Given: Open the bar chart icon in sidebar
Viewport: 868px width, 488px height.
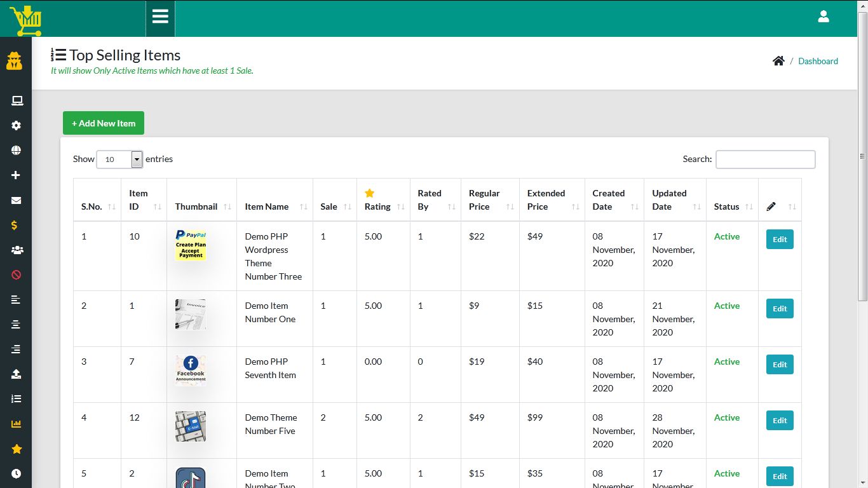Looking at the screenshot, I should pyautogui.click(x=16, y=424).
